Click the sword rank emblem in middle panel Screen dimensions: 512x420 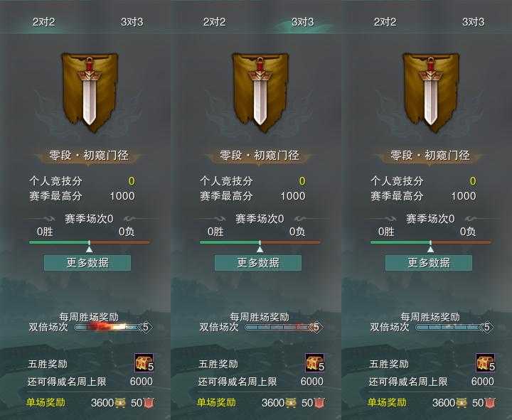260,92
